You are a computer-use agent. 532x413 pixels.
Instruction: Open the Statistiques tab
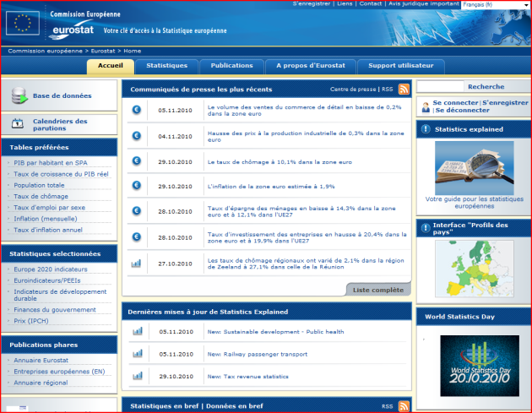click(x=166, y=66)
